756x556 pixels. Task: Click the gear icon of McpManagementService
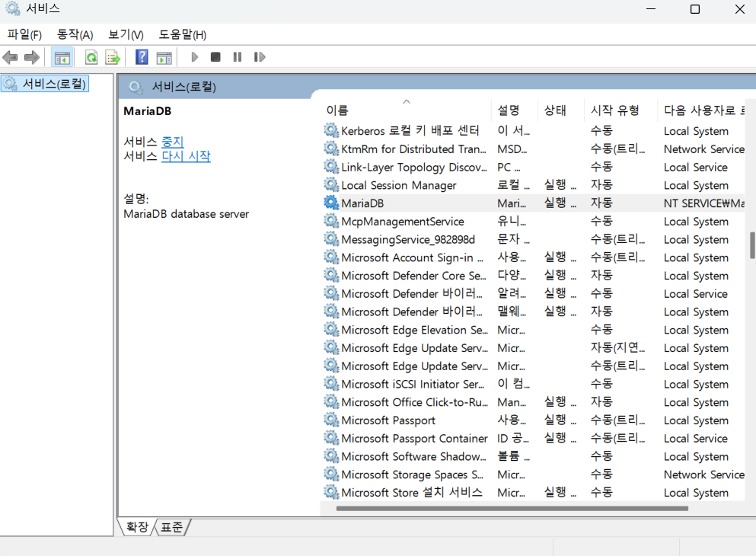point(331,221)
